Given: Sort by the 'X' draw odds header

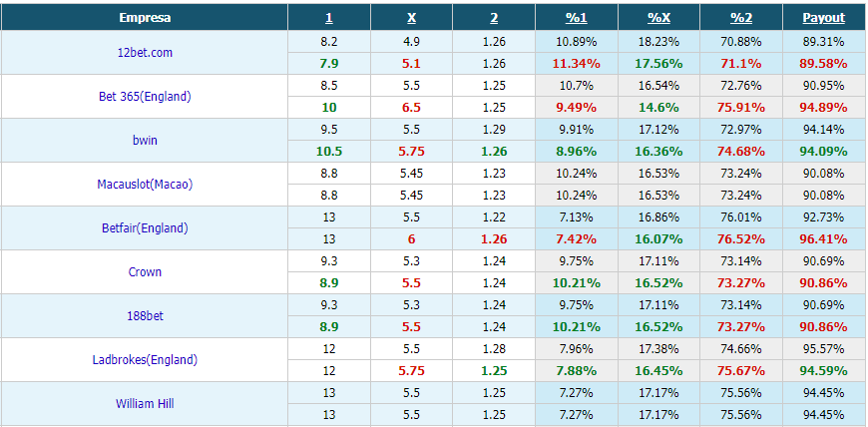Looking at the screenshot, I should pos(411,18).
